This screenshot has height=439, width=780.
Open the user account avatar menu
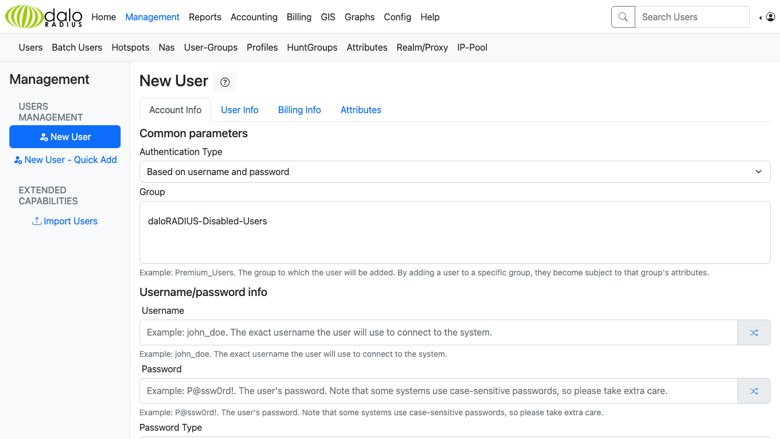[x=770, y=17]
